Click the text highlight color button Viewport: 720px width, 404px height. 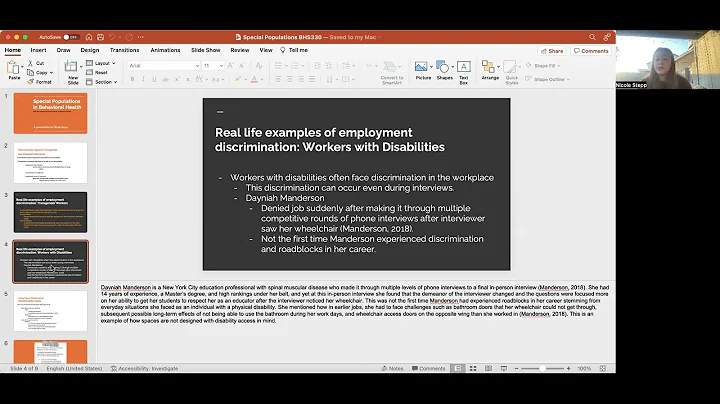[238, 79]
